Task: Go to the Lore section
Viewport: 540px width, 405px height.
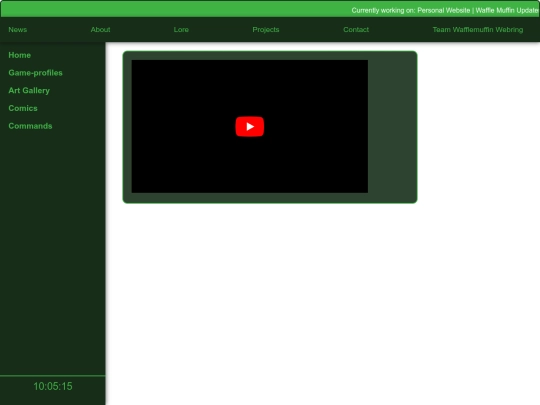Action: [x=181, y=30]
